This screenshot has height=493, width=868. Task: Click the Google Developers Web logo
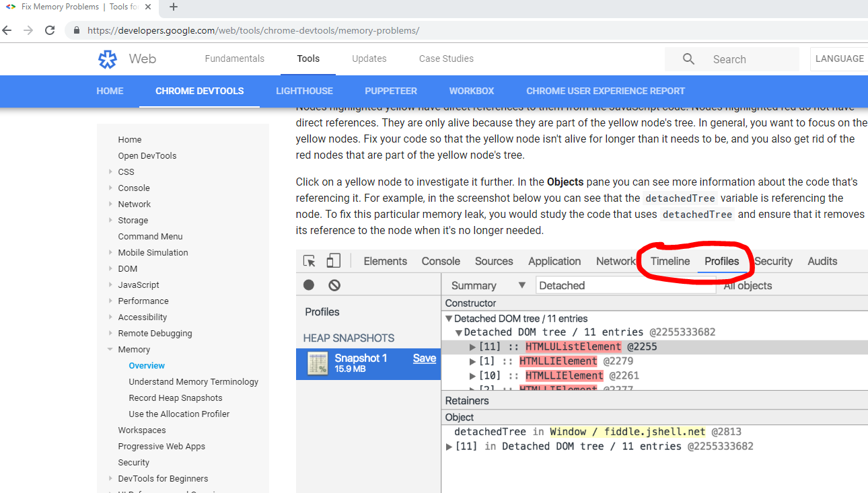point(107,59)
